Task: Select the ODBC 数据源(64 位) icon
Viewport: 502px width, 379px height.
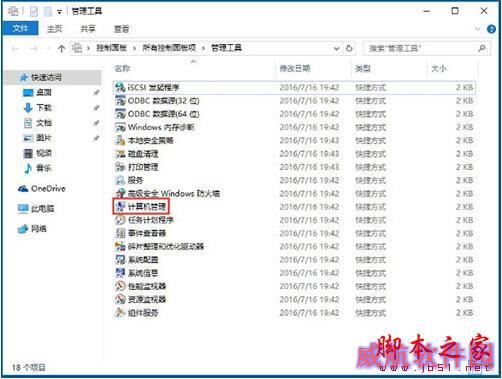Action: (x=120, y=114)
